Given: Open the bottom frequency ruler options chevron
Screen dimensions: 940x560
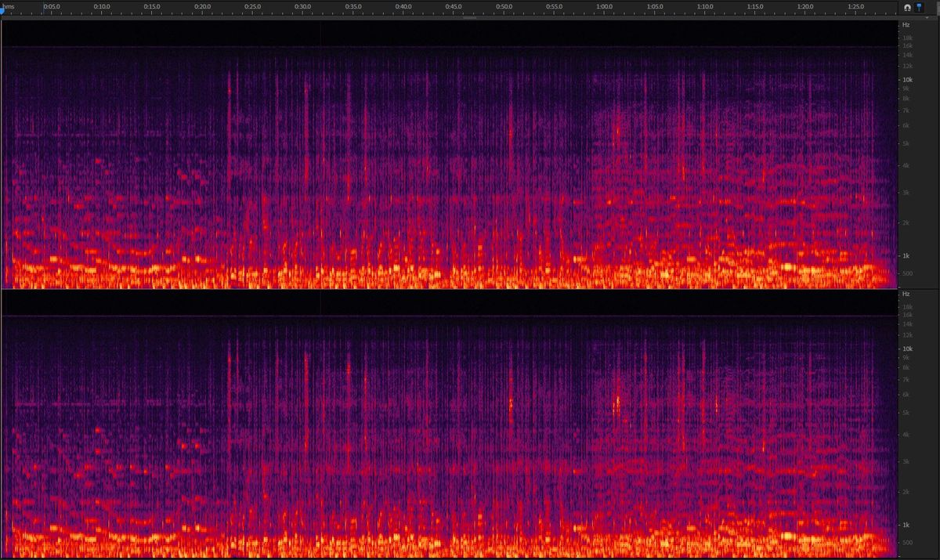Looking at the screenshot, I should point(927,288).
